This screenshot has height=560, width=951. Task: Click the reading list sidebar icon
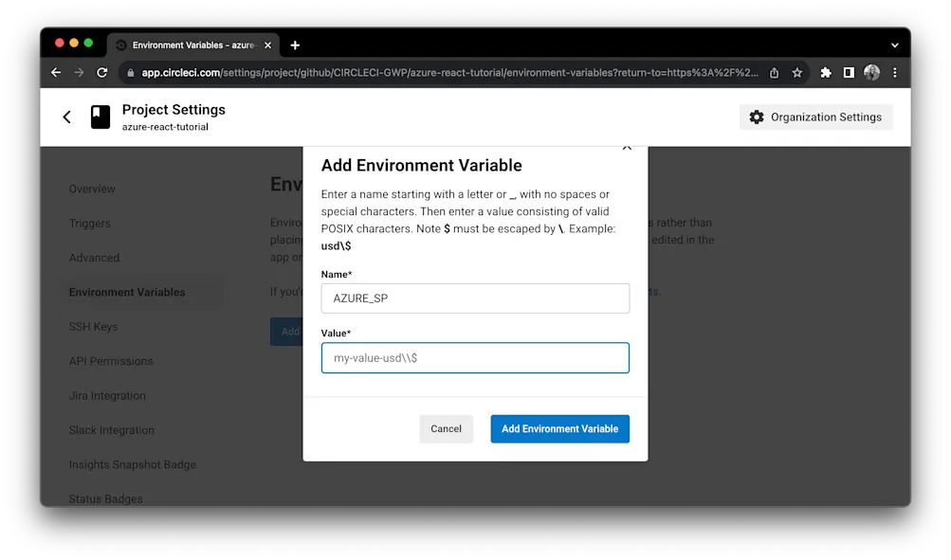(848, 72)
